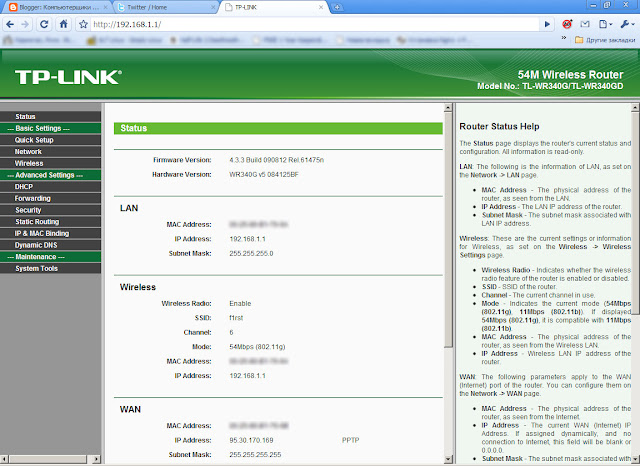Screen dimensions: 640x466
Task: Open the other bookmarks folder
Action: pyautogui.click(x=605, y=40)
